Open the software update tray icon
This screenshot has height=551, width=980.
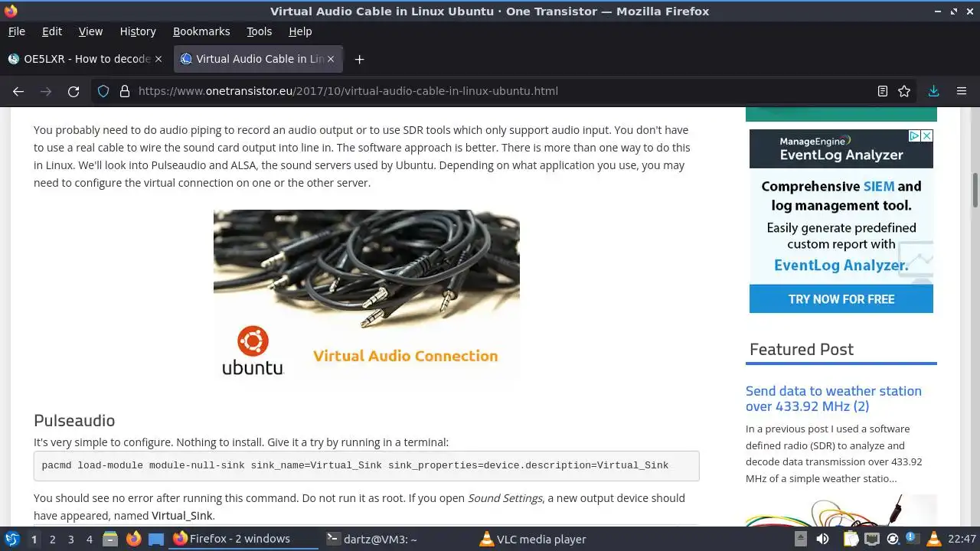[x=893, y=540]
